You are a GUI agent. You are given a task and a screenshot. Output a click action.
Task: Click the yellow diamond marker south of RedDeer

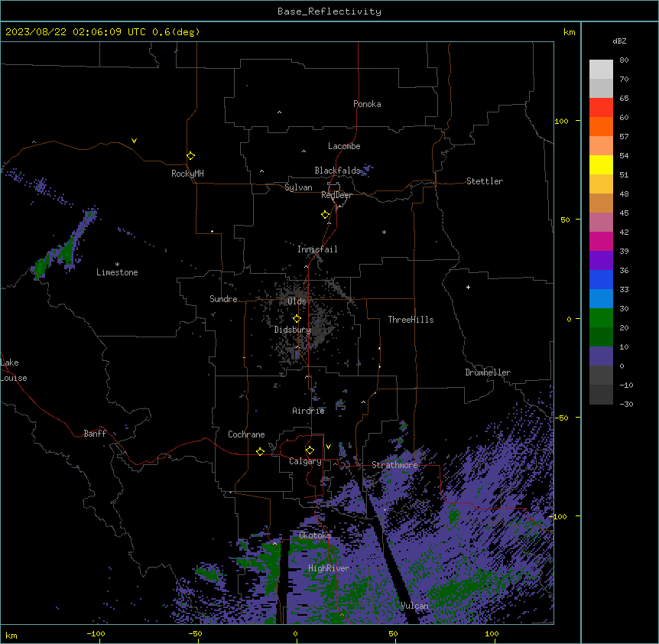click(326, 215)
